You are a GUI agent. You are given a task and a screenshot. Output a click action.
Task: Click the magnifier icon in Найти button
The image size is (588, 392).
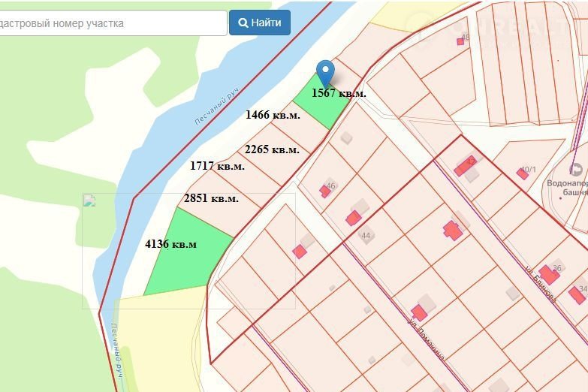[x=243, y=23]
